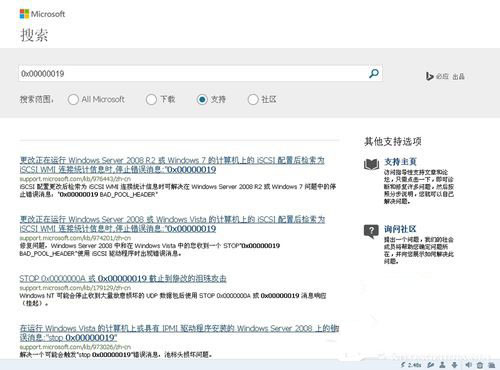Click the rightmost status bar icon
Viewport: 500px width, 370px height.
click(x=491, y=365)
